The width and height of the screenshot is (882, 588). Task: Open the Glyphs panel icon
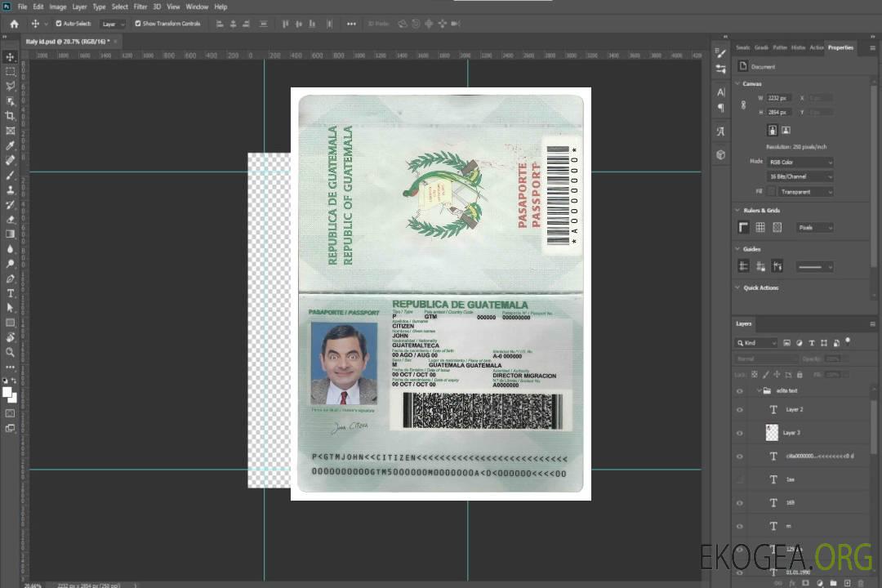click(x=720, y=131)
